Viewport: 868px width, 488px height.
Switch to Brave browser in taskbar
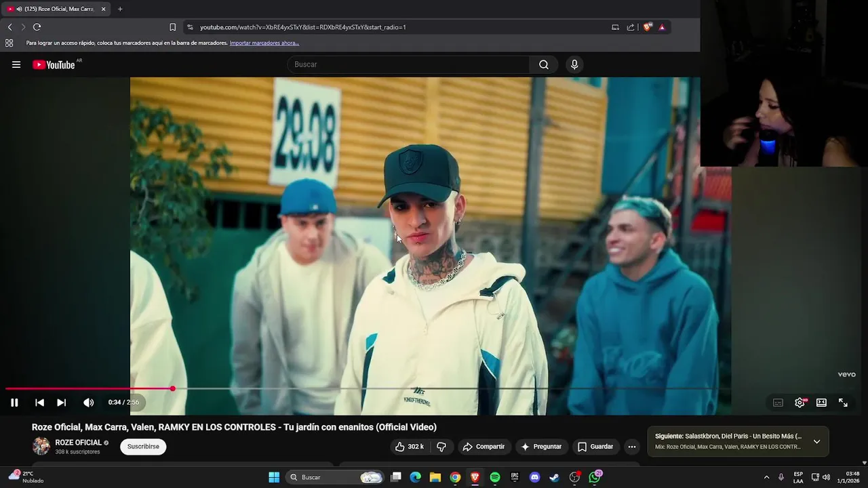point(475,477)
